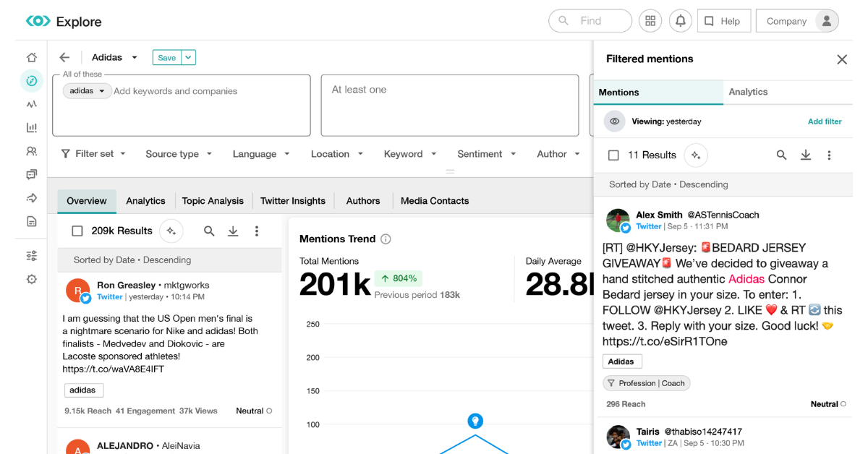Download the 11 Results mentions
The width and height of the screenshot is (868, 454).
pyautogui.click(x=806, y=155)
